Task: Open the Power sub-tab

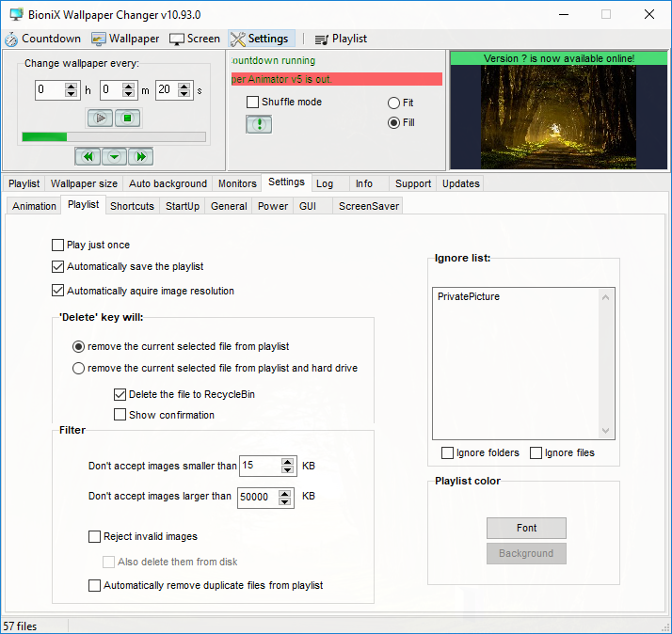Action: coord(273,206)
